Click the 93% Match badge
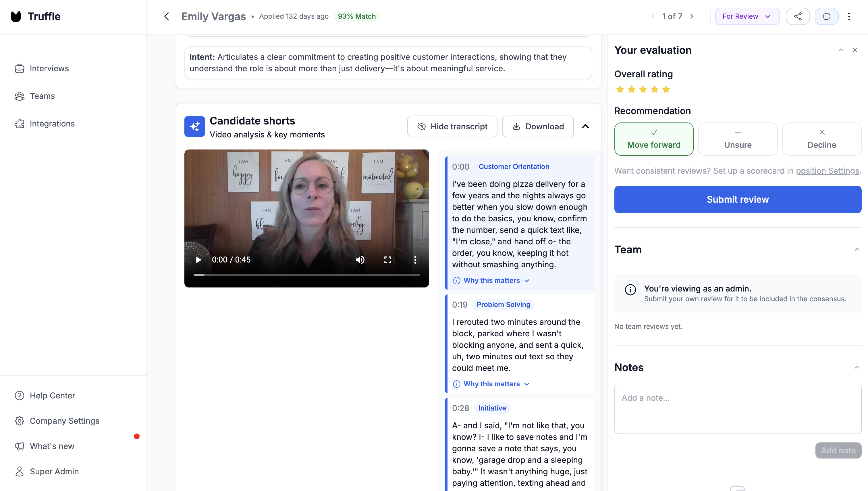Screen dimensions: 868x491 (356, 16)
